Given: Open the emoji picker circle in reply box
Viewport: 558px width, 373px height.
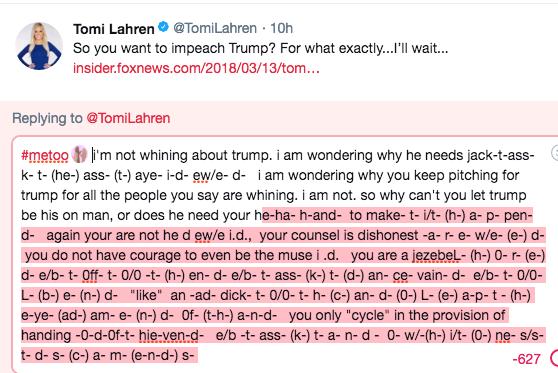Looking at the screenshot, I should tap(555, 153).
